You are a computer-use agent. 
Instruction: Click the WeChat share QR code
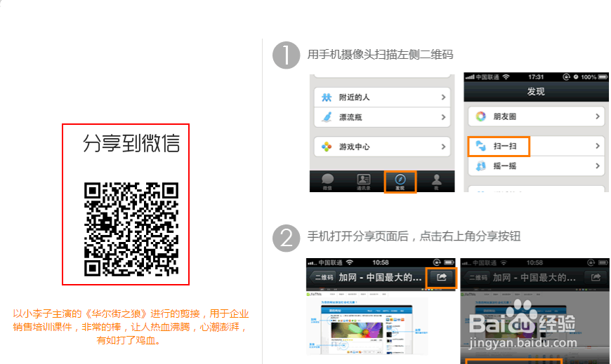(x=131, y=229)
